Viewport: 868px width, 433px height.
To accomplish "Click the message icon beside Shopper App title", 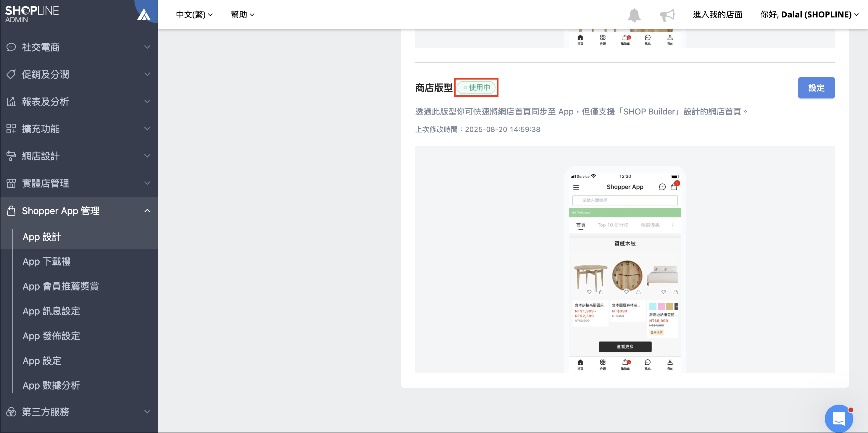I will (662, 187).
